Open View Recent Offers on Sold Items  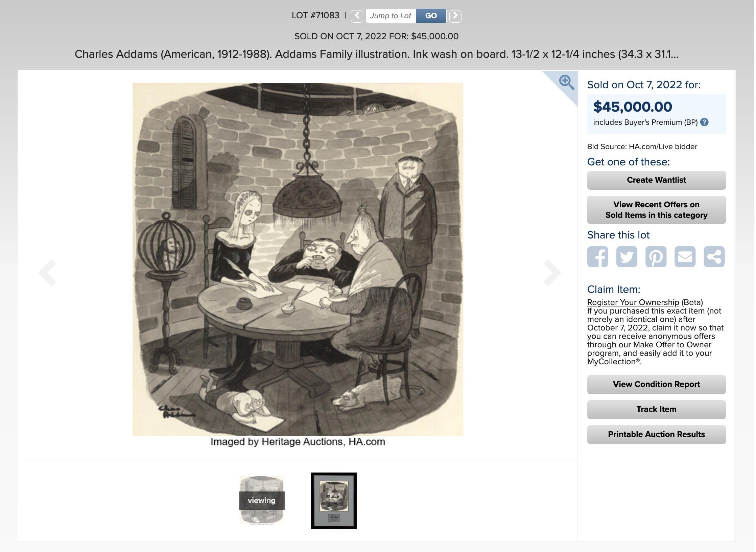(x=656, y=210)
